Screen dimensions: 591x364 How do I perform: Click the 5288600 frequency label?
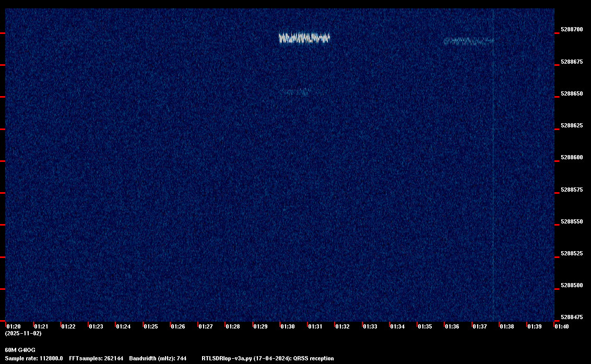point(572,157)
